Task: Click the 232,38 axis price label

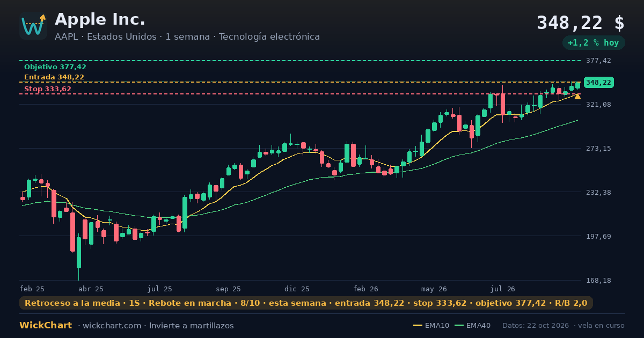Action: pos(599,192)
